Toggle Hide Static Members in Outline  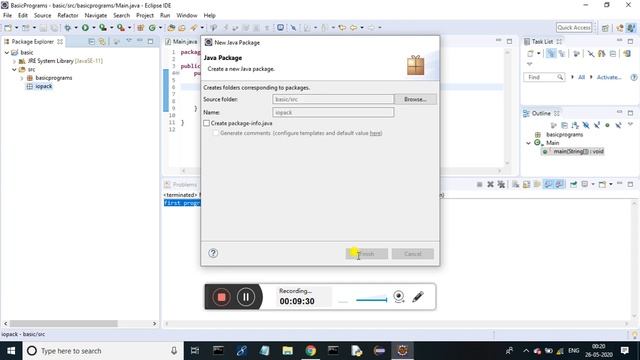click(597, 125)
